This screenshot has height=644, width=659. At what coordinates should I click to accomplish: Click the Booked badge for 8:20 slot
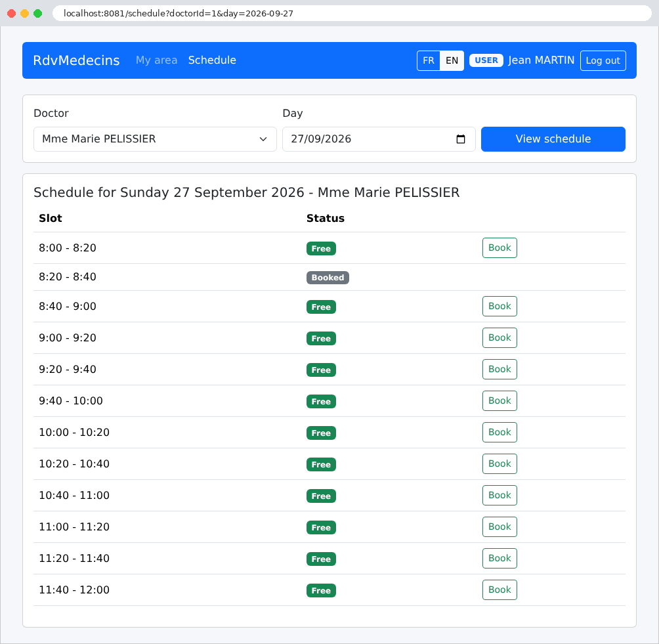point(328,278)
